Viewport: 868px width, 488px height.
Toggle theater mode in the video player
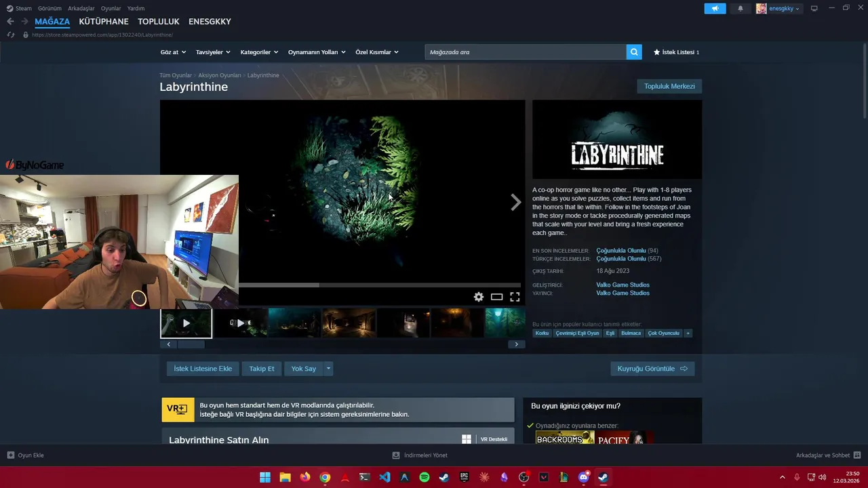[496, 297]
